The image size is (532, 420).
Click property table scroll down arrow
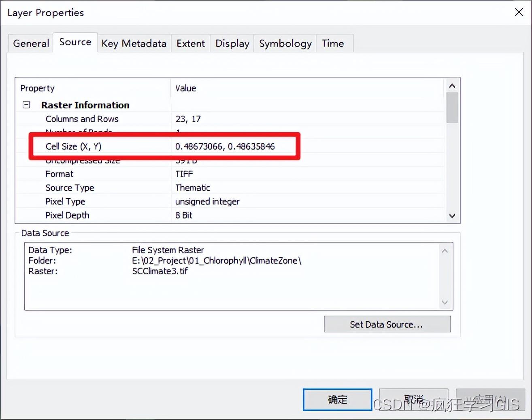(x=452, y=216)
